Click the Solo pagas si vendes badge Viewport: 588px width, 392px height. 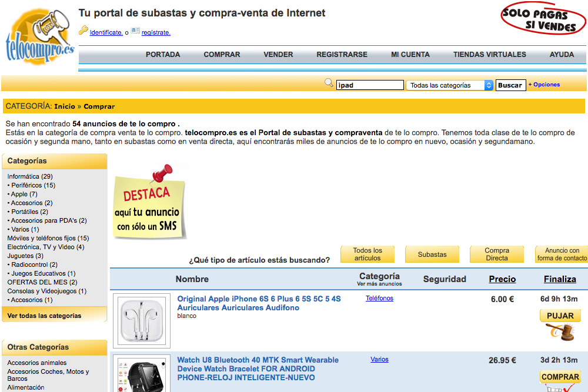coord(543,18)
